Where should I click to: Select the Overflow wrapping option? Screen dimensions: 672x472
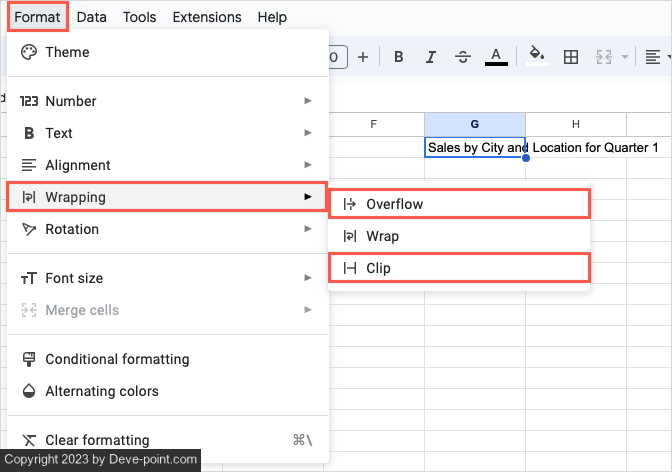pyautogui.click(x=459, y=204)
